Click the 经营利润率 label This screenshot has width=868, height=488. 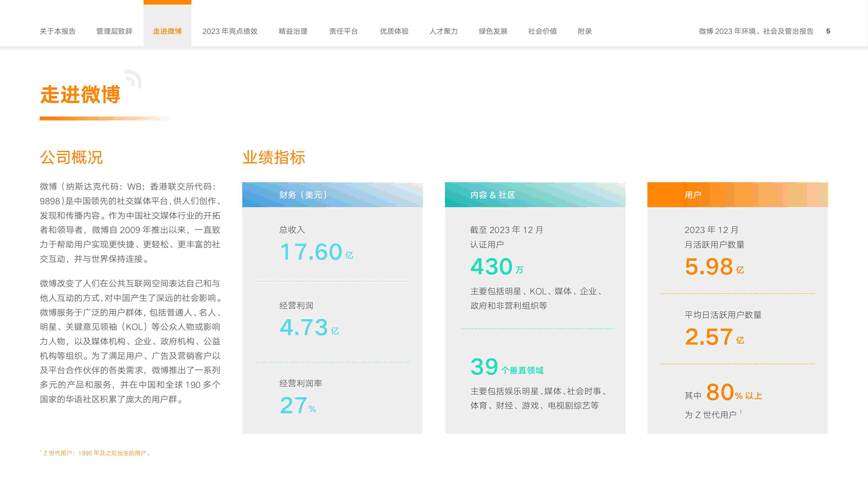(300, 383)
